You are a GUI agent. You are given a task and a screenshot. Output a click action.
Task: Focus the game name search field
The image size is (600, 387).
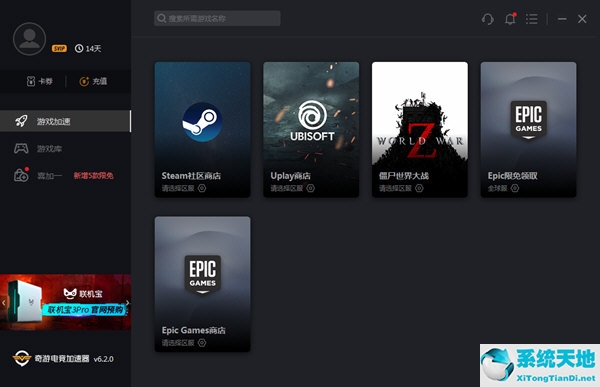(217, 18)
